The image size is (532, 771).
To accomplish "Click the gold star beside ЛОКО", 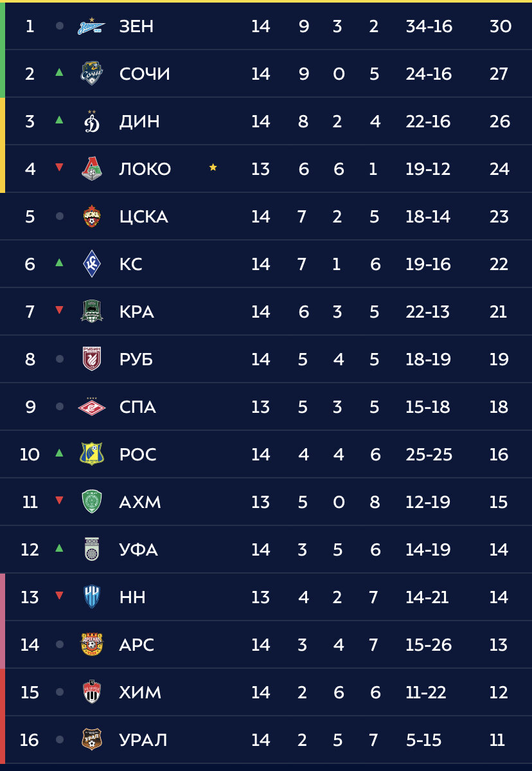I will point(213,167).
